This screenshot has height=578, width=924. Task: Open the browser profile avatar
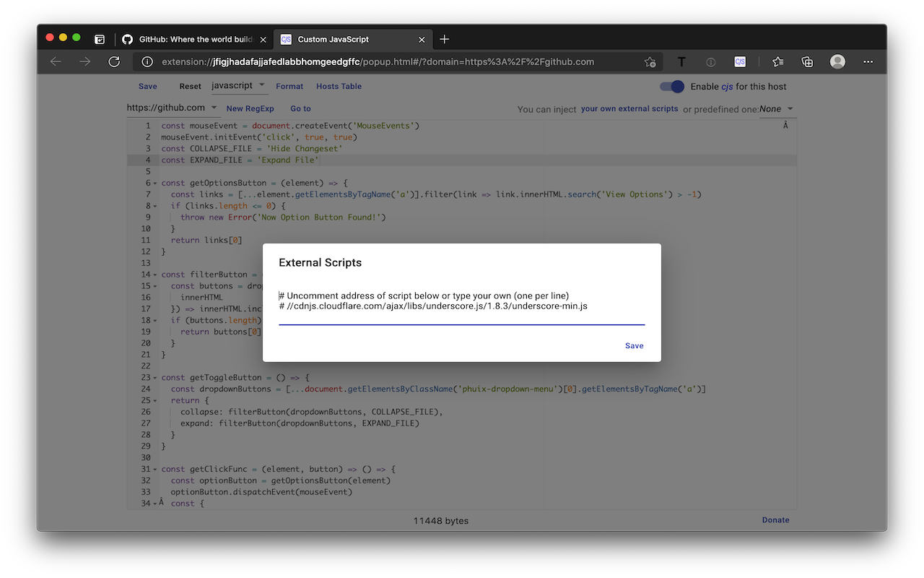click(837, 62)
